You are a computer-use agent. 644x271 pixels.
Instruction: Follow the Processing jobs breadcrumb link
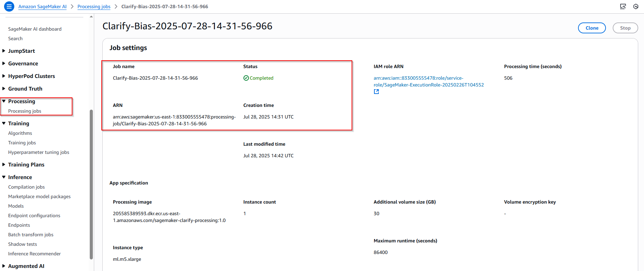(94, 6)
